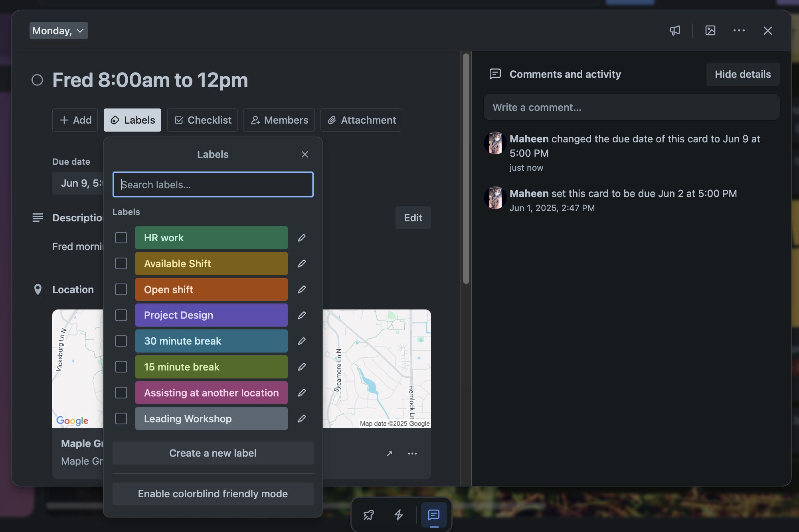Click Create a new label
The image size is (799, 532).
(213, 453)
